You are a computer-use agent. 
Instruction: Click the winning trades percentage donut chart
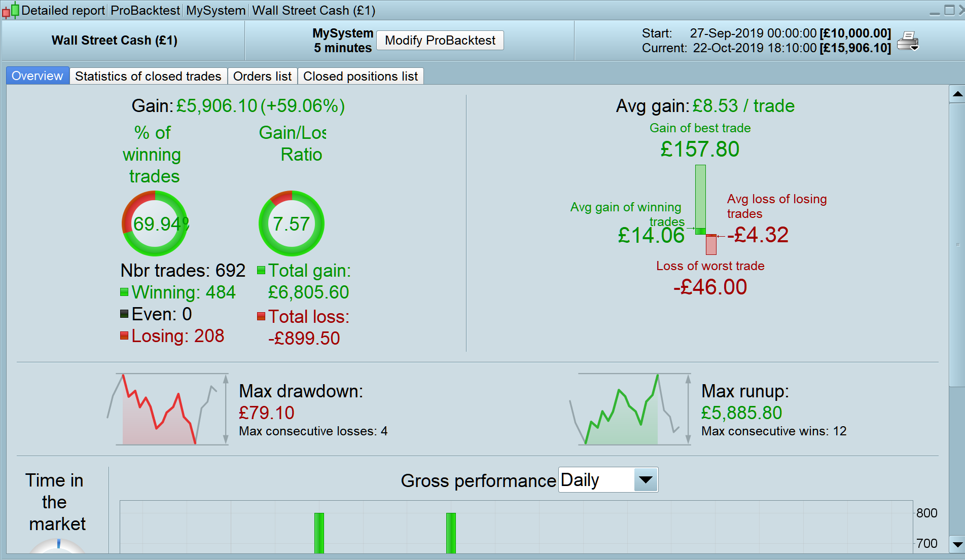[155, 223]
